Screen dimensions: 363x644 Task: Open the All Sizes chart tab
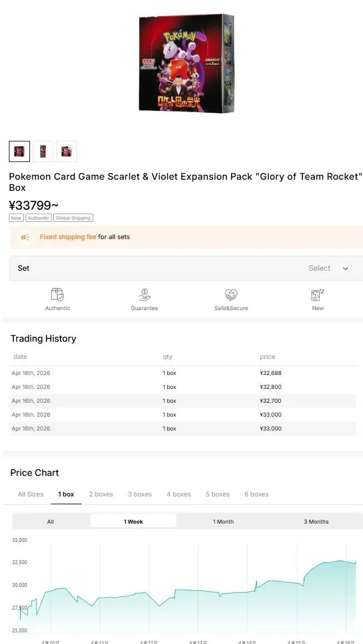(x=31, y=494)
